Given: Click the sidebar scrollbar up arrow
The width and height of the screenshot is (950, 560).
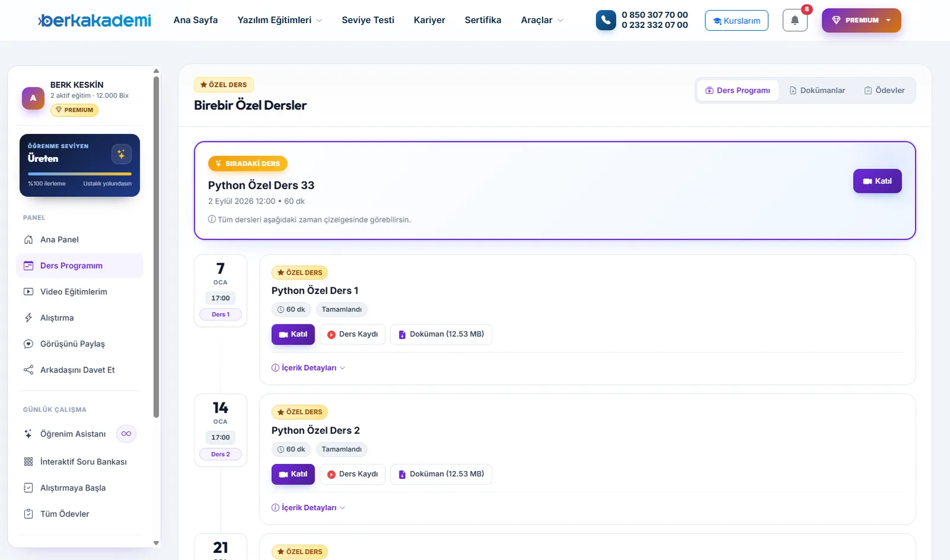Looking at the screenshot, I should point(156,71).
